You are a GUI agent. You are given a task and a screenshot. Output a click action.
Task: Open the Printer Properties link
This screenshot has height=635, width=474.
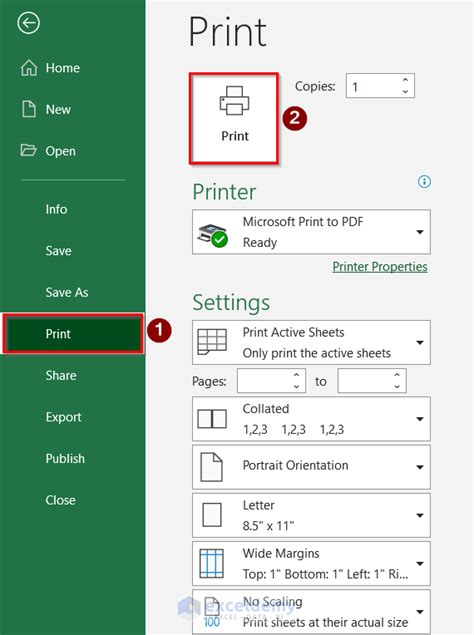[x=380, y=266]
